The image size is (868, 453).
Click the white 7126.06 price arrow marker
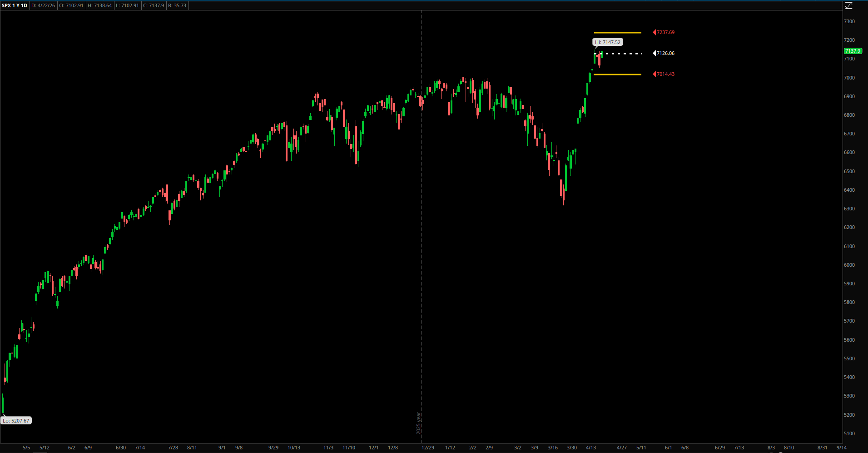point(665,53)
